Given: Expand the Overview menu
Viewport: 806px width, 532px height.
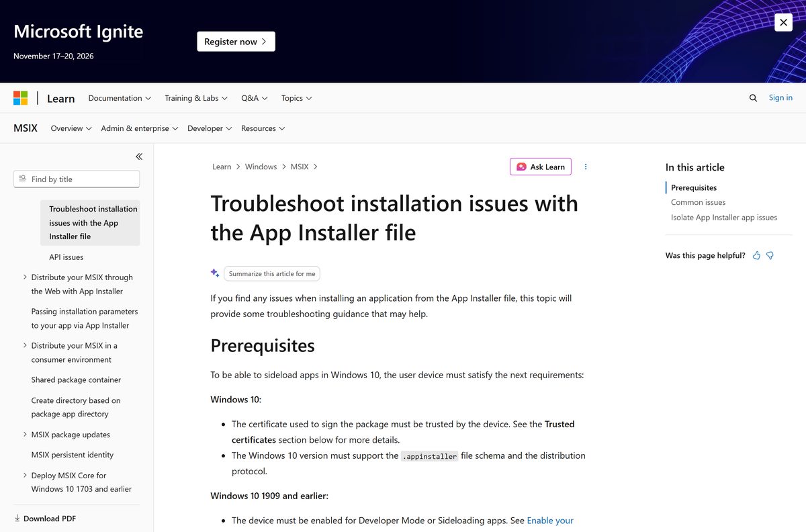Looking at the screenshot, I should pyautogui.click(x=71, y=128).
